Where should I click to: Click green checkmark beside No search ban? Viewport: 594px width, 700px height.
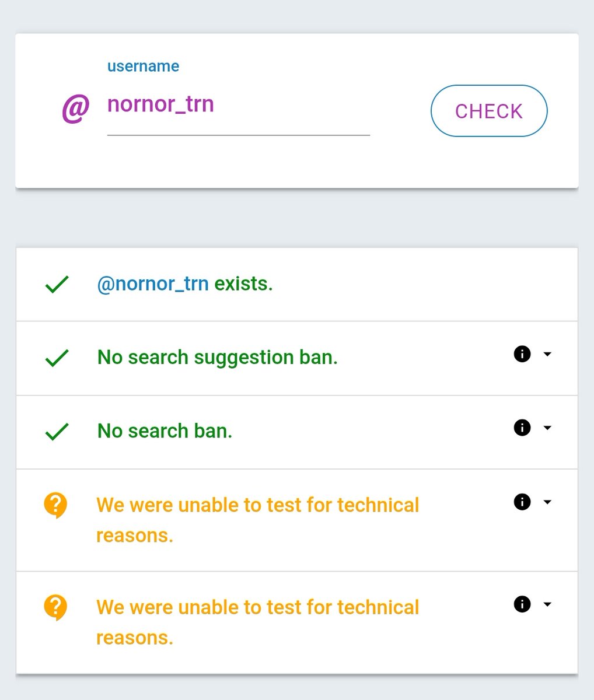pyautogui.click(x=57, y=432)
